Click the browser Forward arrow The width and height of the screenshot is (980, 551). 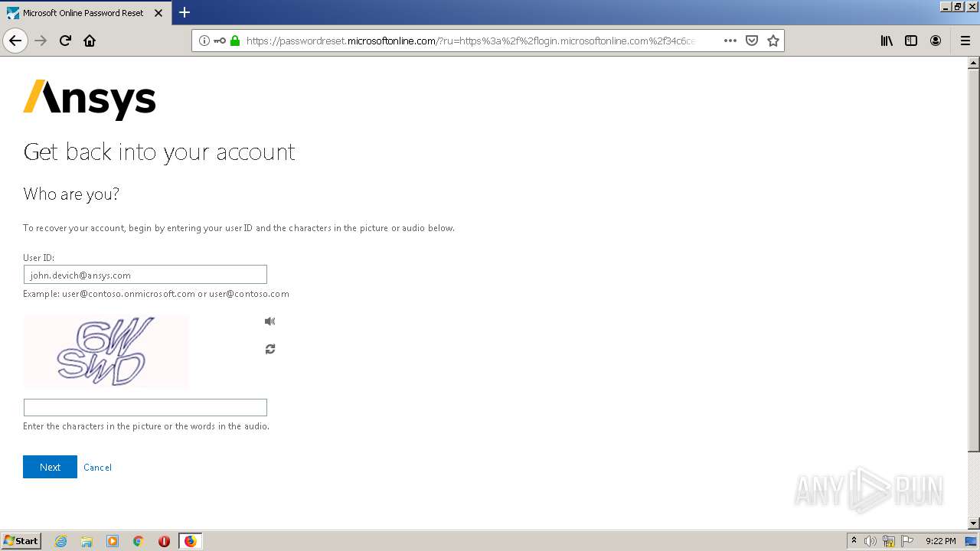click(x=41, y=41)
